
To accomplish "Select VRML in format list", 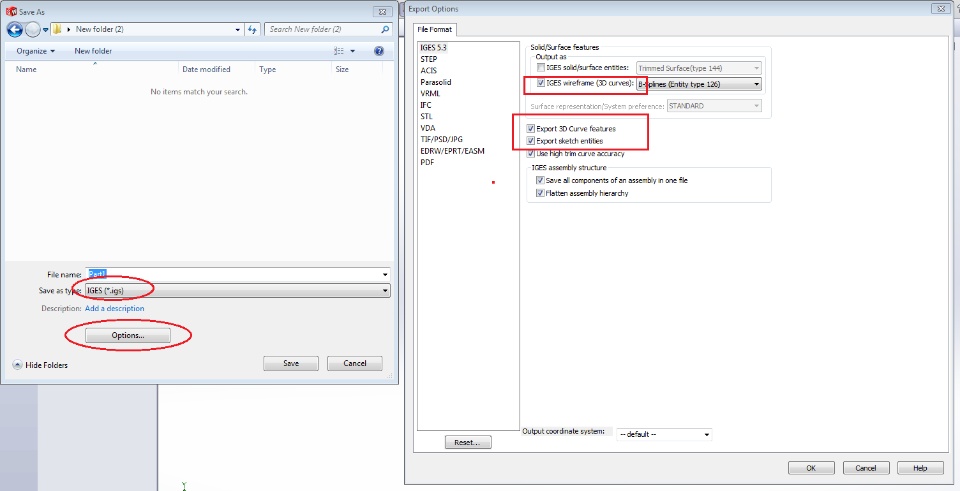I will tap(430, 94).
